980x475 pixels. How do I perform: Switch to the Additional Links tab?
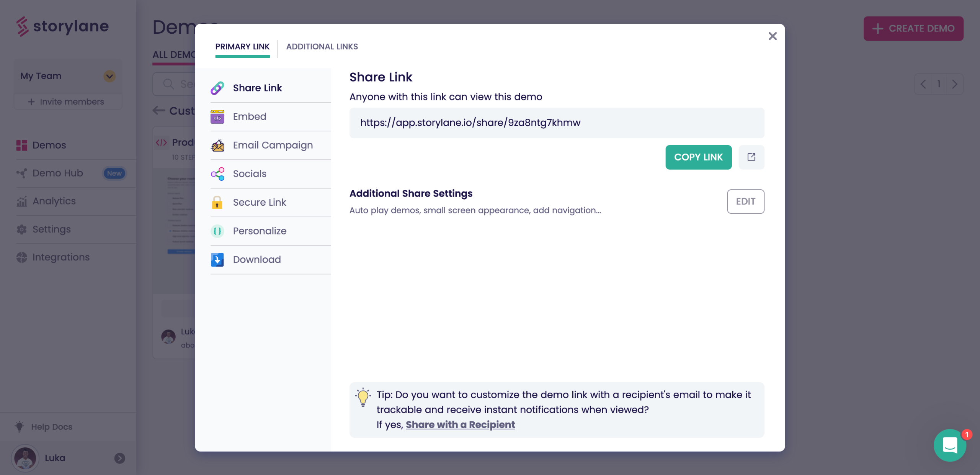click(322, 47)
